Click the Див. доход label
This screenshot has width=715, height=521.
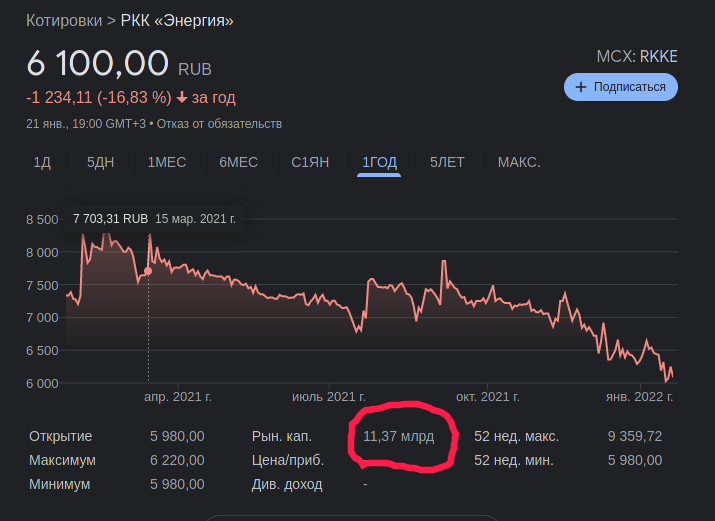coord(287,484)
